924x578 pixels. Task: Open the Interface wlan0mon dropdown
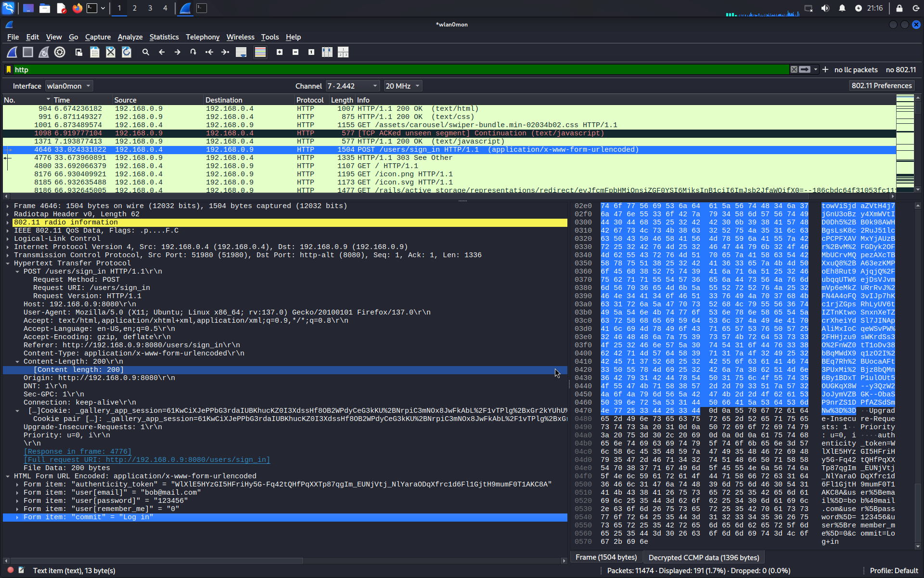tap(69, 86)
